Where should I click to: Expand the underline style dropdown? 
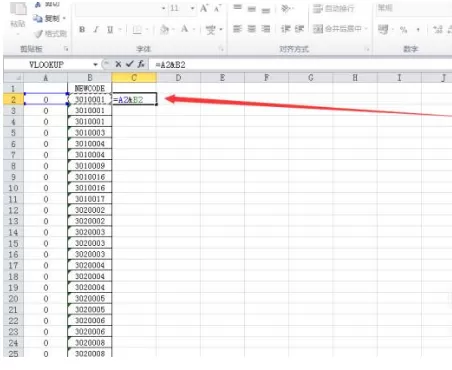120,30
